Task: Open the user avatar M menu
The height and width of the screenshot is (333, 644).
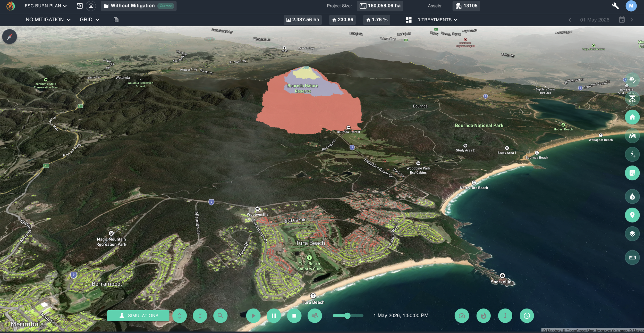Action: 631,6
